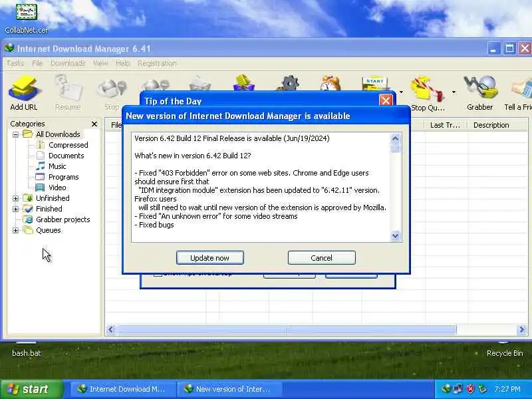The image size is (532, 399).
Task: Click the IDM icon in system tray
Action: [x=446, y=389]
